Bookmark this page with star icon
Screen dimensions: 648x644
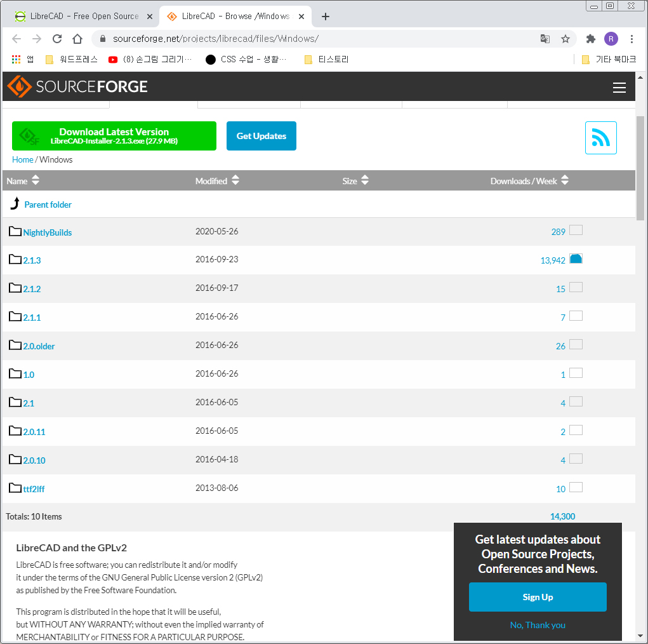tap(565, 39)
